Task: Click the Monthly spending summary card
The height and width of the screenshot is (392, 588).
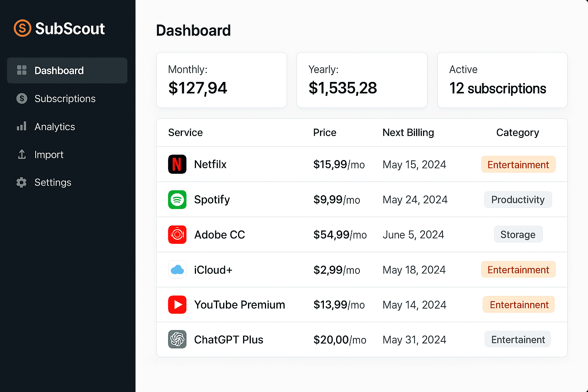Action: [221, 80]
